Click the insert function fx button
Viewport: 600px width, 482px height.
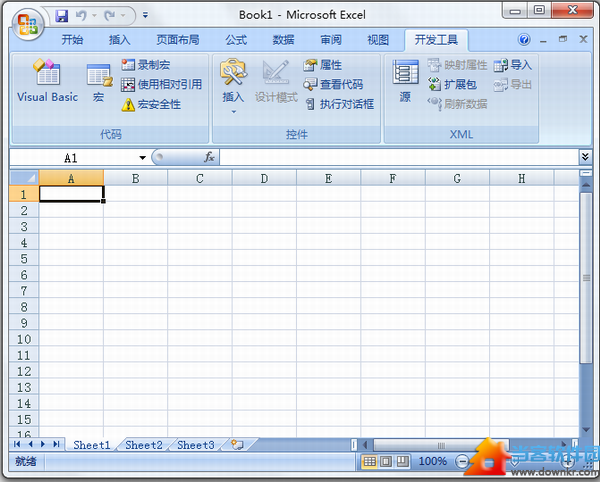[209, 157]
